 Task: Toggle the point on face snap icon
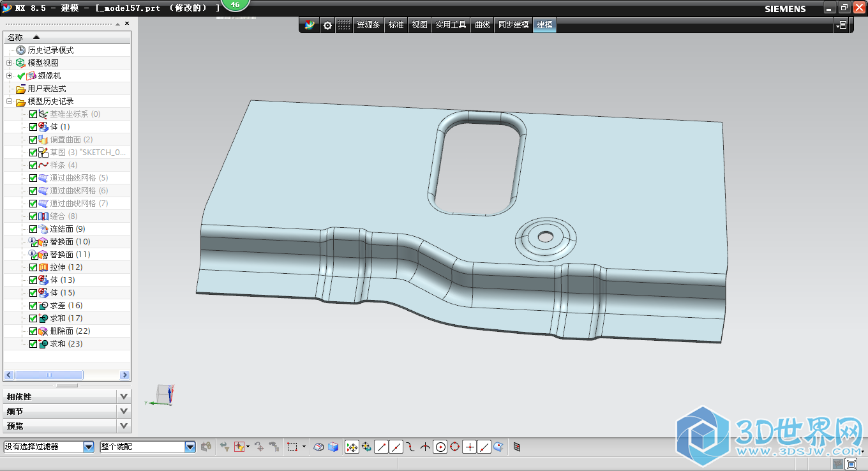click(x=498, y=447)
